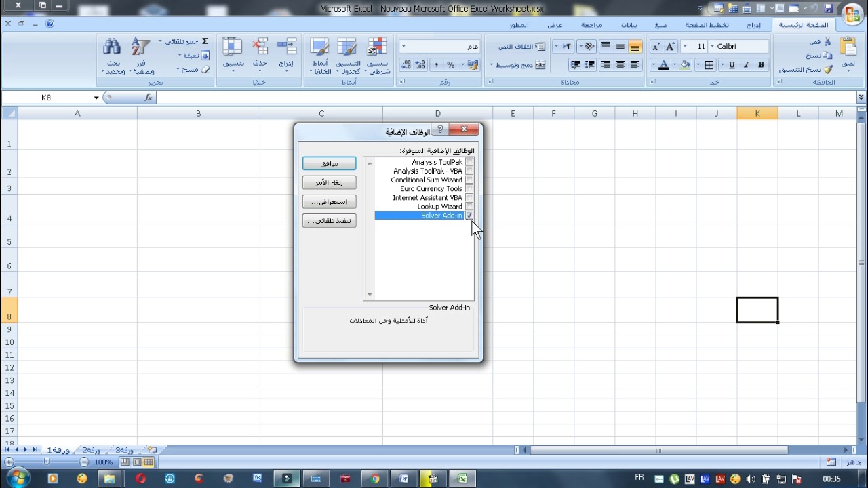The width and height of the screenshot is (868, 488).
Task: Expand the Clear (مسح) dropdown
Action: [x=177, y=70]
